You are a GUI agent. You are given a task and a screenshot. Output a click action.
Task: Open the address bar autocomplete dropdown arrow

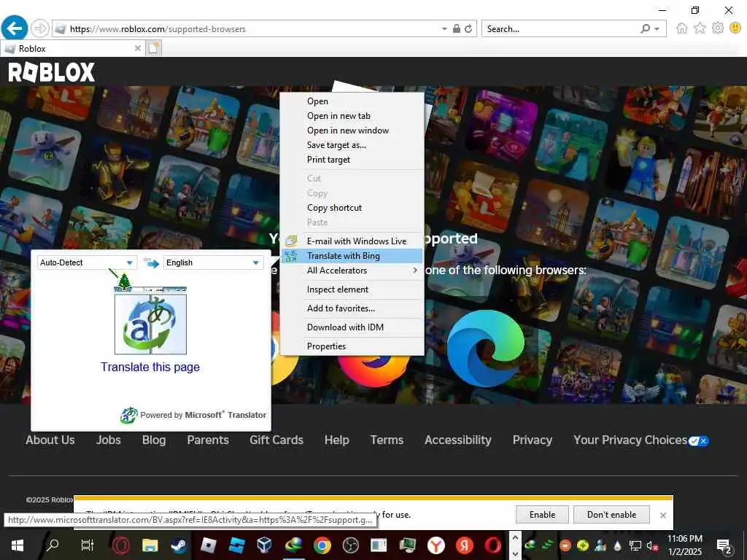(444, 29)
